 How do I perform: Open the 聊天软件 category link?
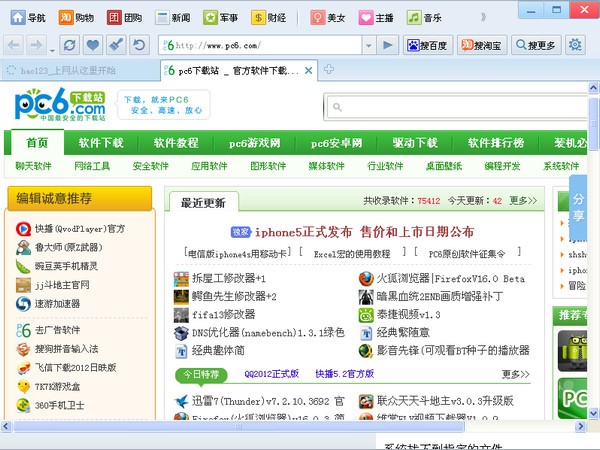click(33, 166)
